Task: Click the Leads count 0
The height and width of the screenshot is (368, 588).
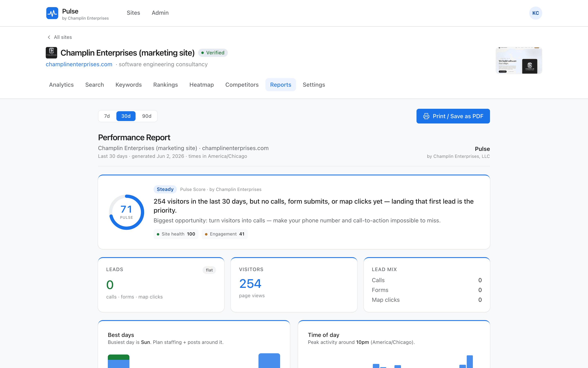Action: pyautogui.click(x=110, y=285)
